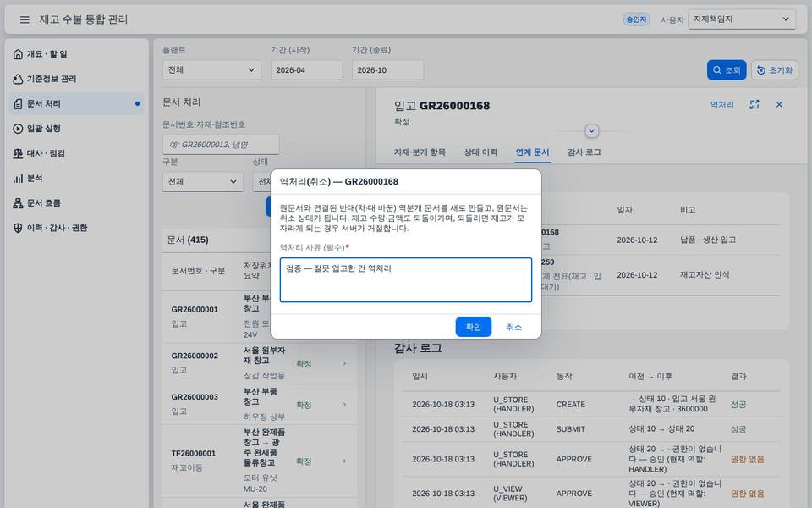Image resolution: width=812 pixels, height=508 pixels.
Task: Click 확정 status for GR26000003
Action: pyautogui.click(x=304, y=405)
